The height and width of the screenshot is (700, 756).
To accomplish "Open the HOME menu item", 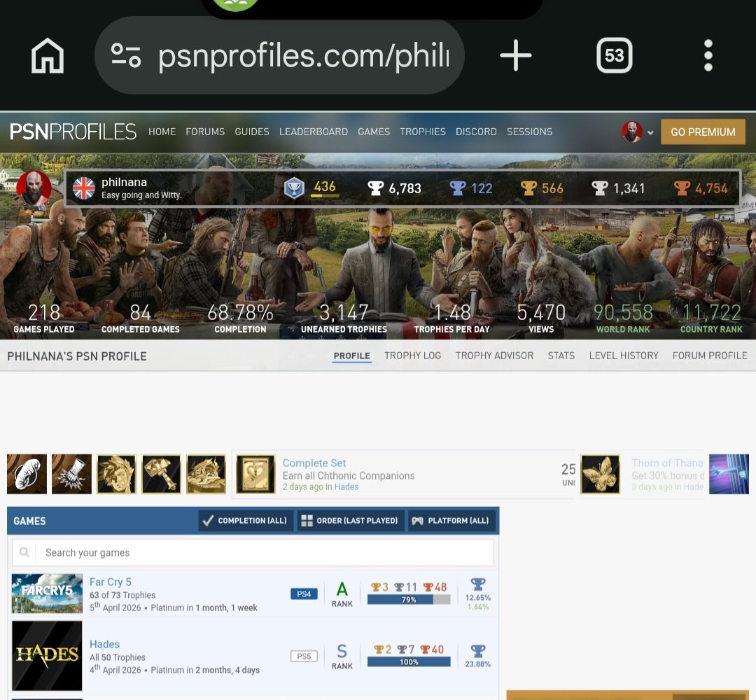I will 162,132.
